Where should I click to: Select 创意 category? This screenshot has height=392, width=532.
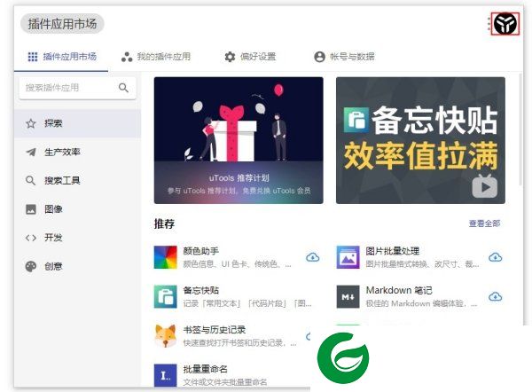tap(77, 266)
